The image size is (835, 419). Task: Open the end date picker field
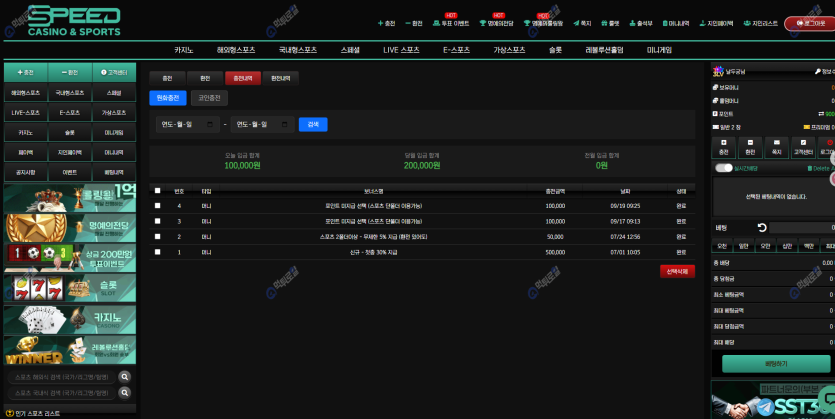258,124
